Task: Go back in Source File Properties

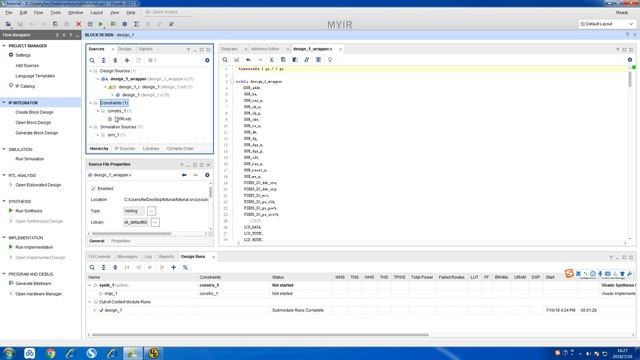Action: [x=184, y=175]
